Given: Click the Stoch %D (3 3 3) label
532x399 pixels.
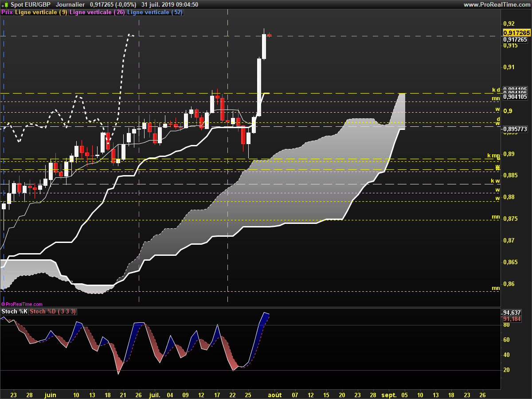Looking at the screenshot, I should tap(53, 312).
